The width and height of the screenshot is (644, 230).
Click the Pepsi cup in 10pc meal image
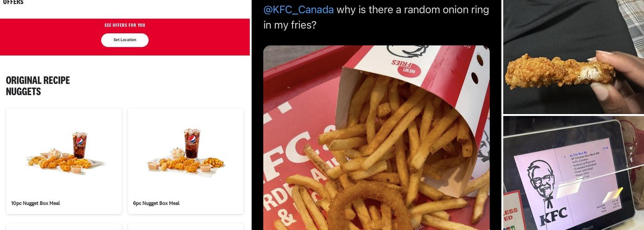(79, 145)
